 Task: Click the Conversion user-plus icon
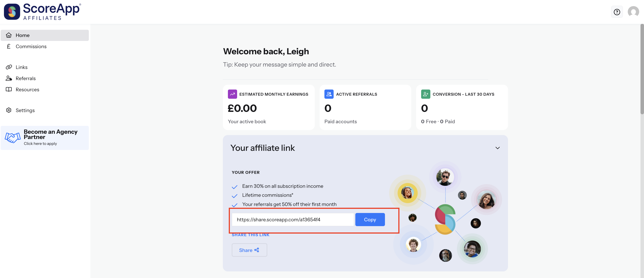coord(425,94)
